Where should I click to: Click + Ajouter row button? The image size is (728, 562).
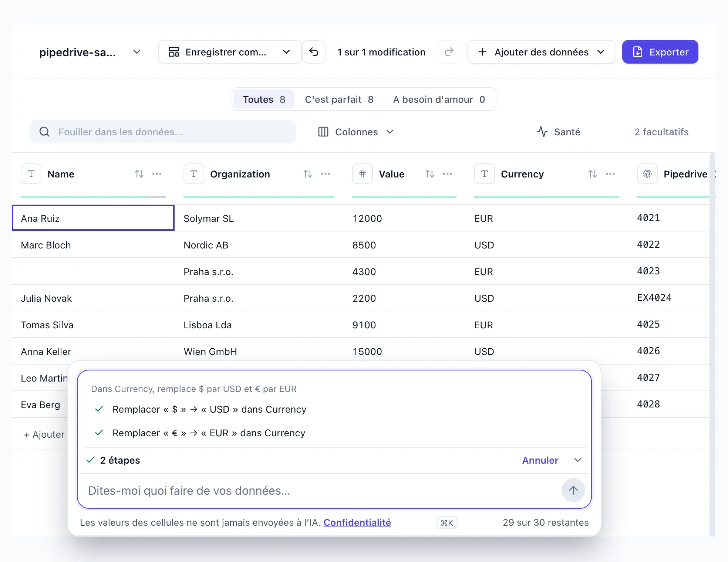click(44, 434)
